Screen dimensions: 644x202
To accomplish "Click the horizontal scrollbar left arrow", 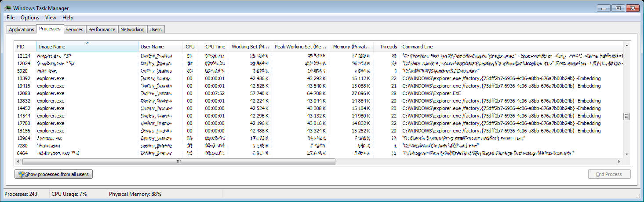I will [18, 162].
